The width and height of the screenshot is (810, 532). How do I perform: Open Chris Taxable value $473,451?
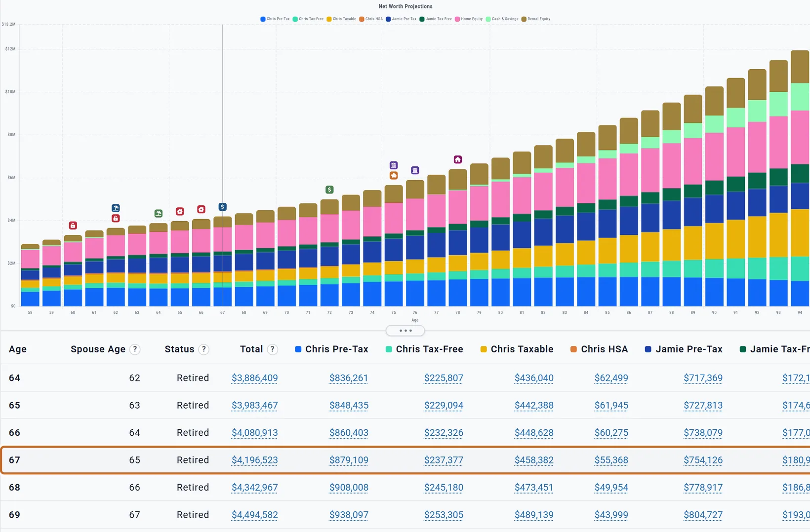coord(534,488)
